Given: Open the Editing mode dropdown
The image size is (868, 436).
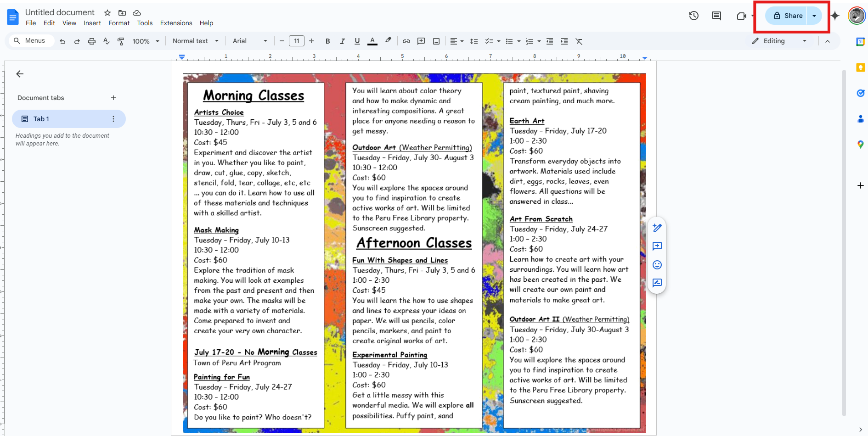Looking at the screenshot, I should 779,41.
